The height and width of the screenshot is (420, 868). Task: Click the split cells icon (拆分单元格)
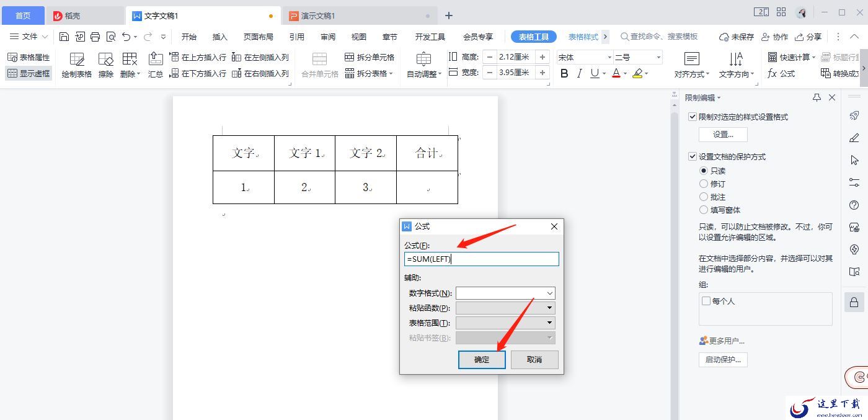pos(370,57)
